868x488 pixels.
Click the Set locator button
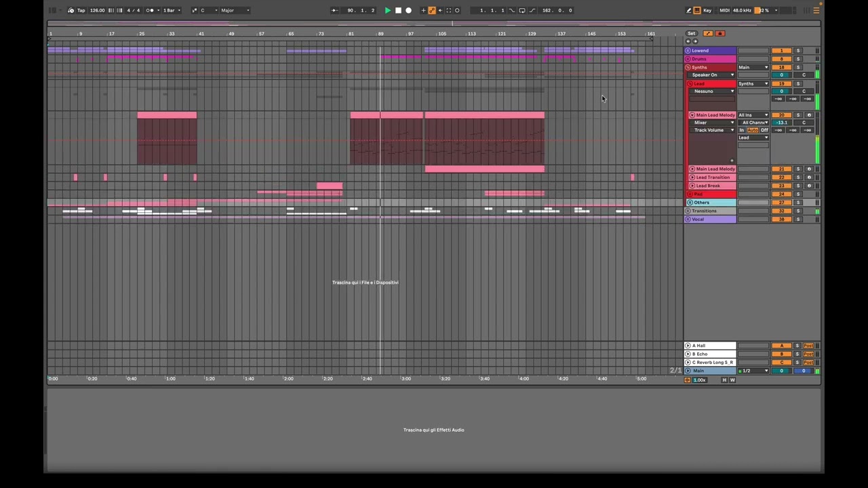(691, 33)
